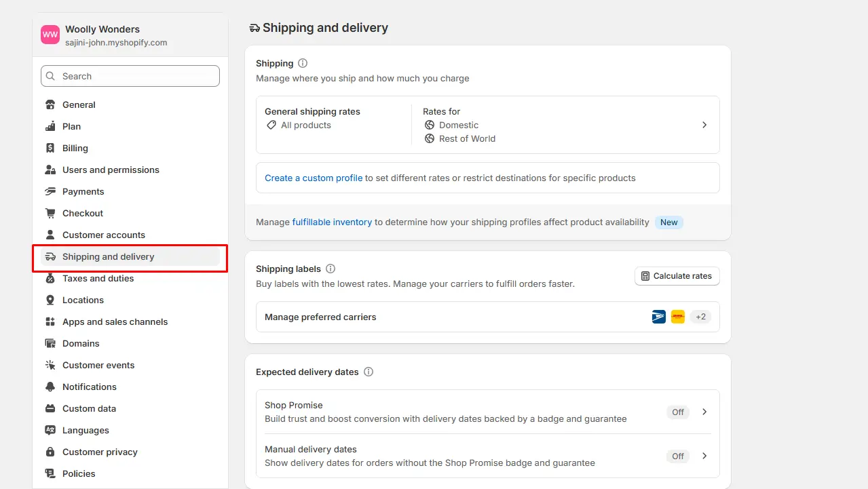Open the Policies settings page
This screenshot has width=868, height=489.
(x=130, y=473)
